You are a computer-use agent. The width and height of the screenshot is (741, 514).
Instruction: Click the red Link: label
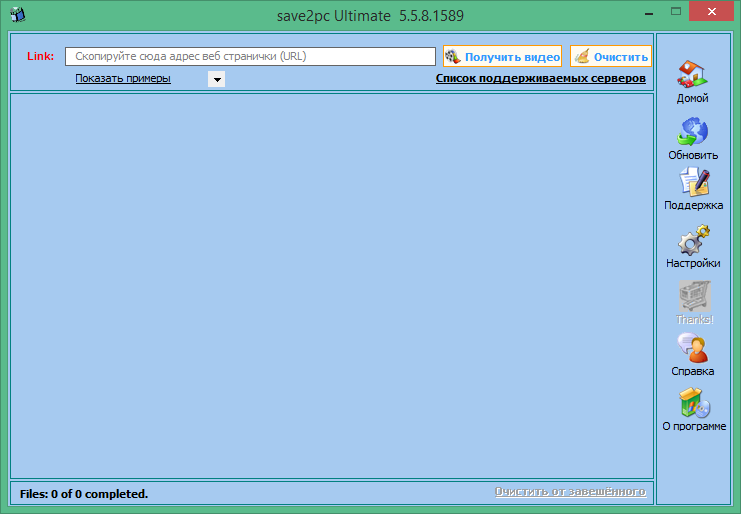tap(41, 56)
